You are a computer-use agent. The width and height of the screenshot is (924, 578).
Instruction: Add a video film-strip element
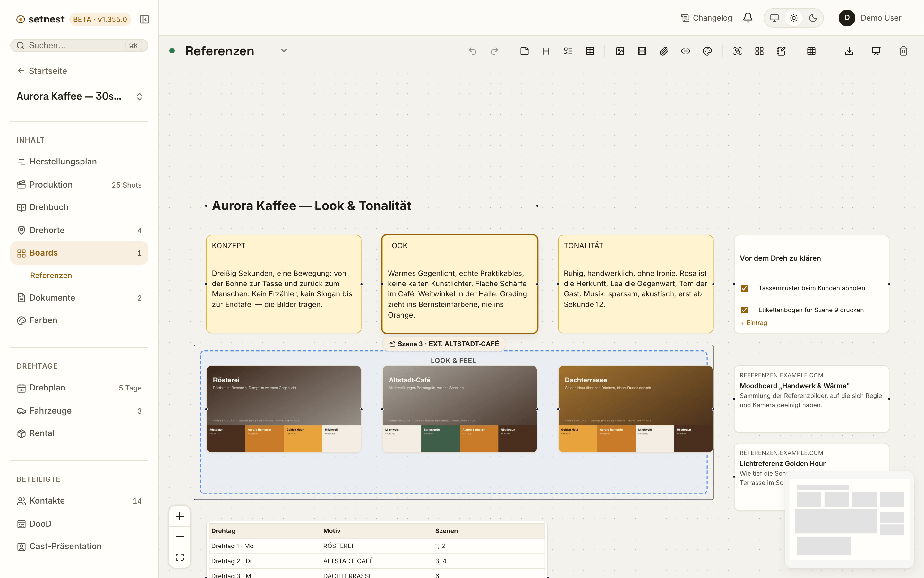coord(642,51)
